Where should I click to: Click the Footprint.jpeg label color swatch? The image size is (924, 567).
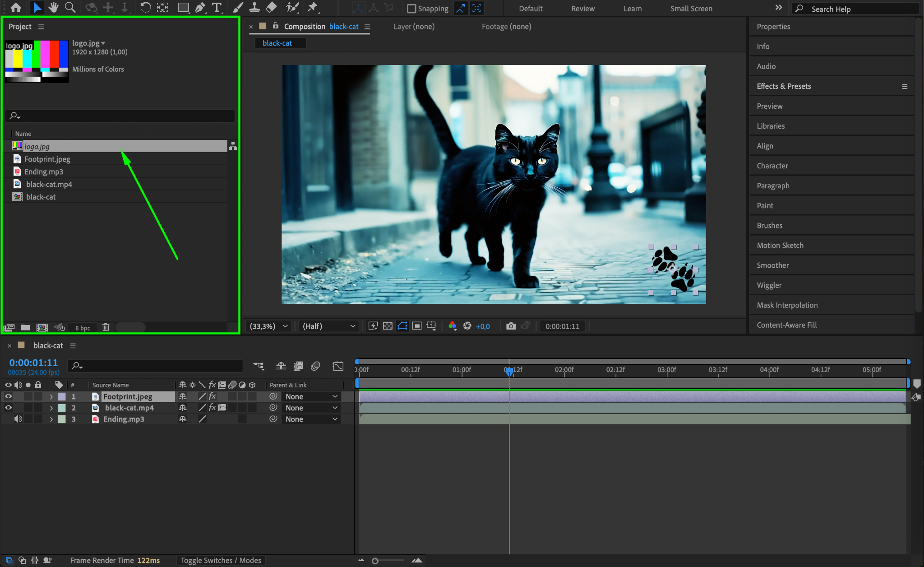(62, 396)
